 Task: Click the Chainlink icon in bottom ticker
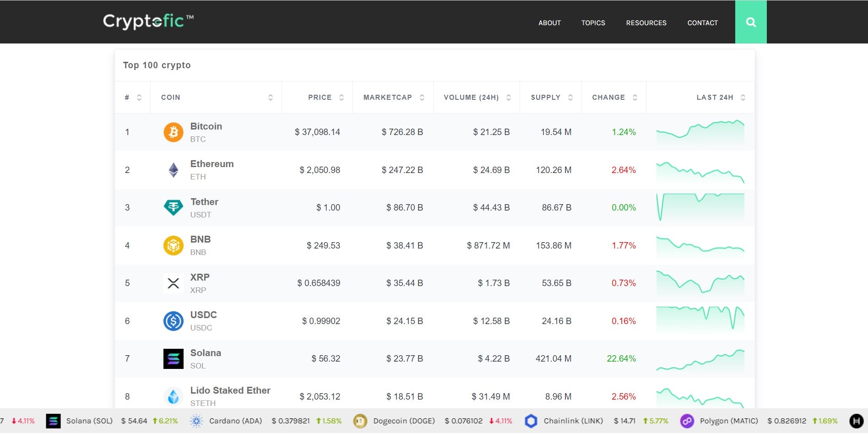point(531,421)
